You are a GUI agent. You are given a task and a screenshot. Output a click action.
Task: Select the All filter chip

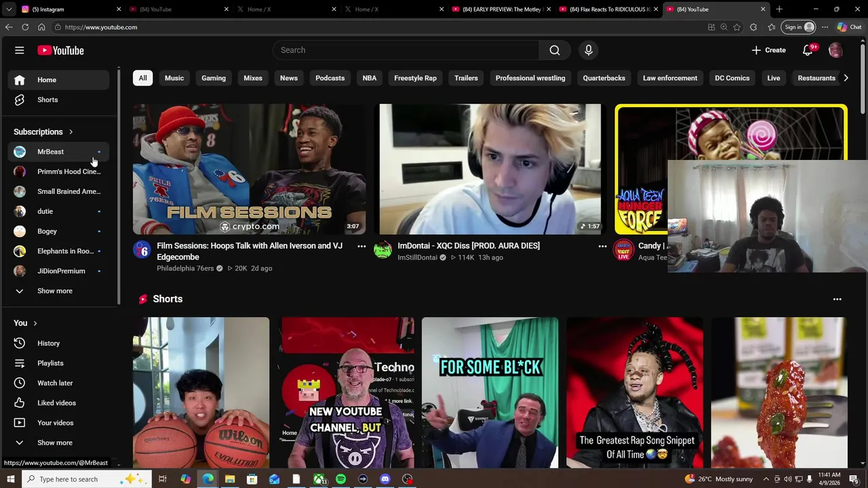[x=142, y=78]
